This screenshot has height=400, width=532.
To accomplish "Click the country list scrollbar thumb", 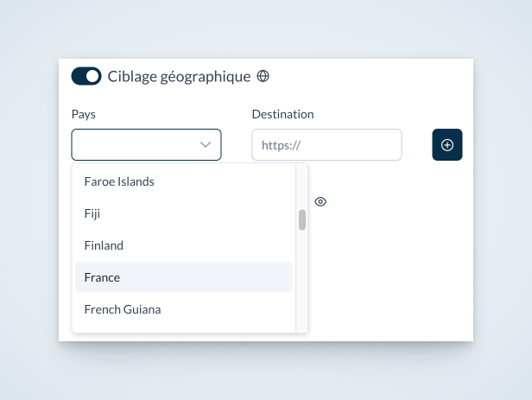I will [302, 219].
